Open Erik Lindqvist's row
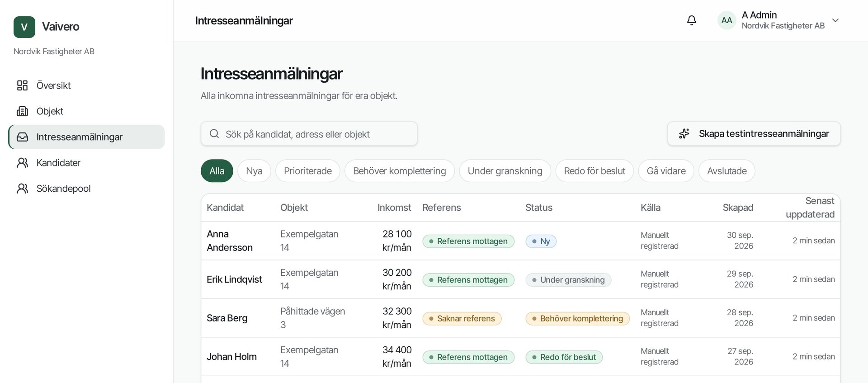This screenshot has width=868, height=383. [x=521, y=279]
